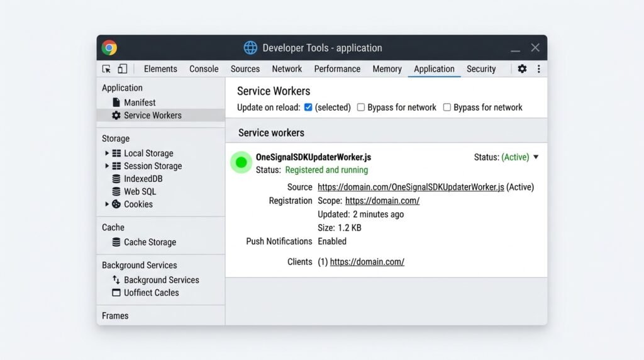
Task: Enable the first Bypass for network checkbox
Action: point(360,107)
